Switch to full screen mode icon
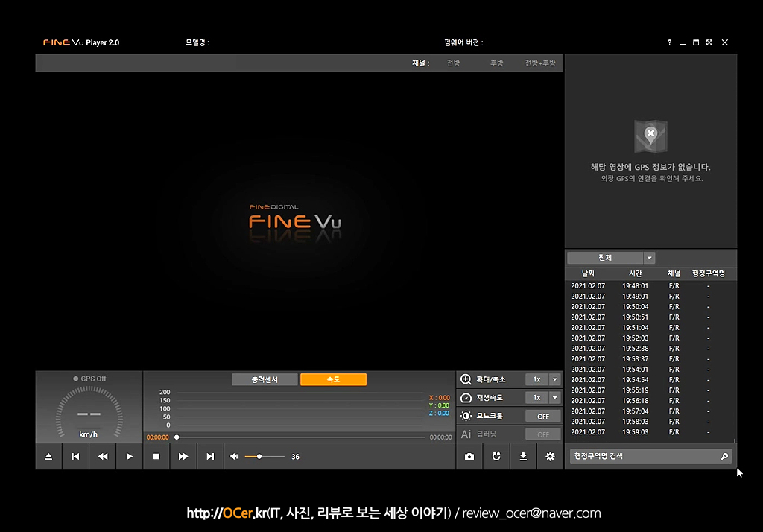Screen dimensions: 763x532 [x=709, y=42]
